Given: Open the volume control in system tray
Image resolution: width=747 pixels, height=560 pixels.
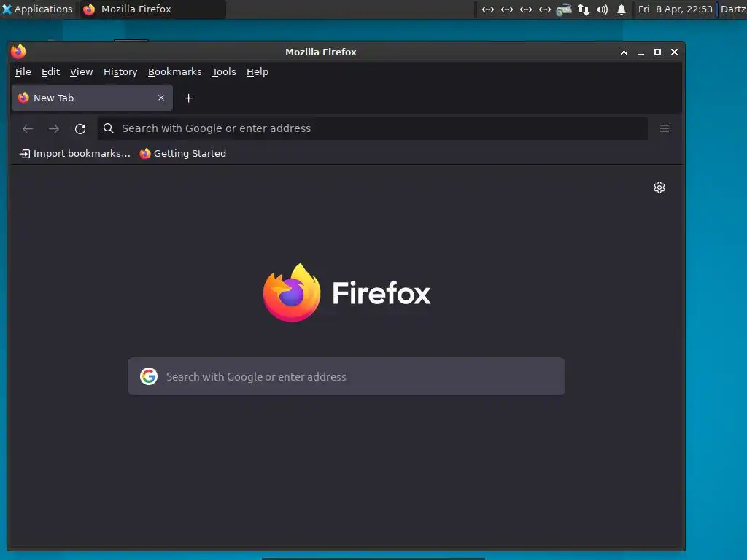Looking at the screenshot, I should pos(602,9).
